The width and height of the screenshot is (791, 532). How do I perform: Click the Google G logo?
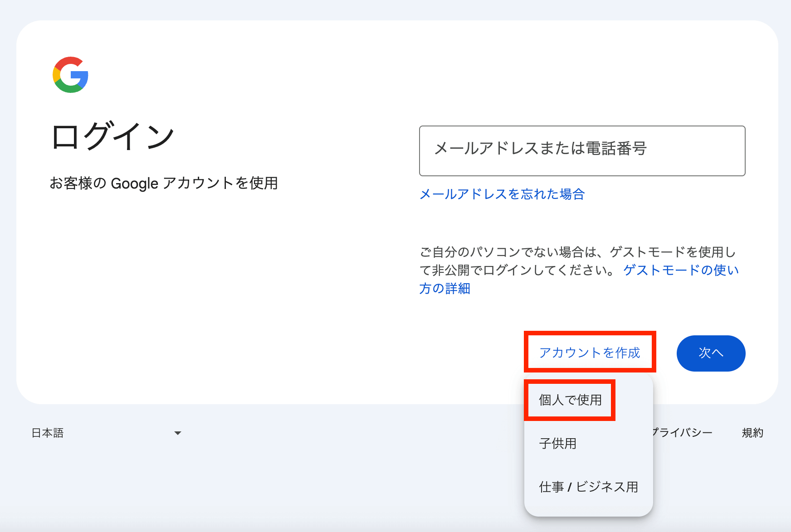[70, 75]
